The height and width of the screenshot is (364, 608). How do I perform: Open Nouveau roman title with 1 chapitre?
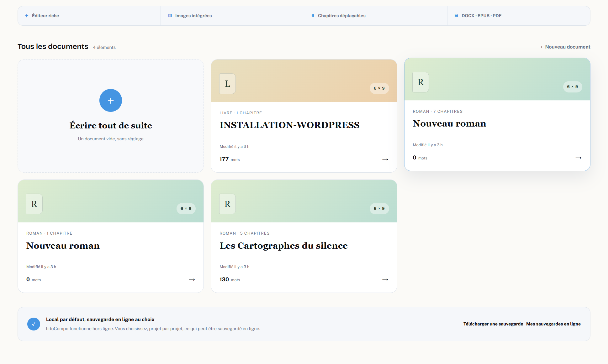[63, 246]
